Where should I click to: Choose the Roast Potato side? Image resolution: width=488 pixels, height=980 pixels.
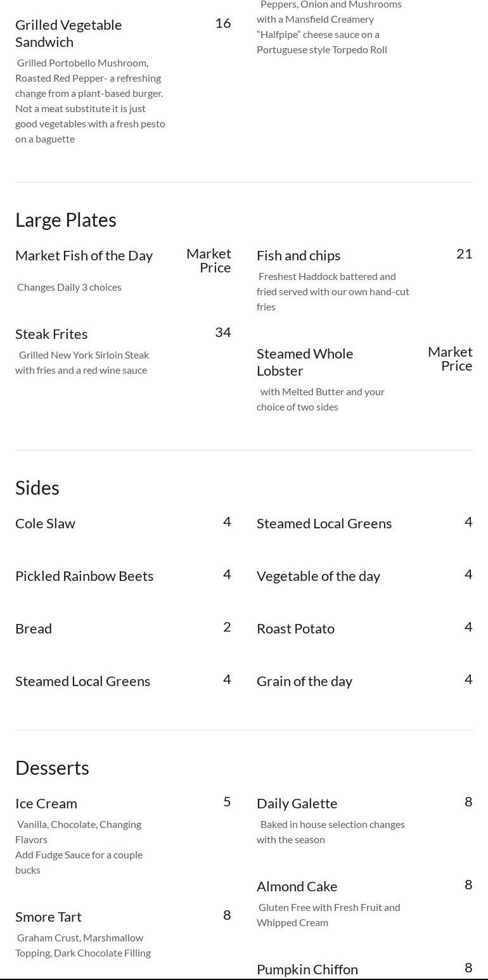click(x=295, y=628)
